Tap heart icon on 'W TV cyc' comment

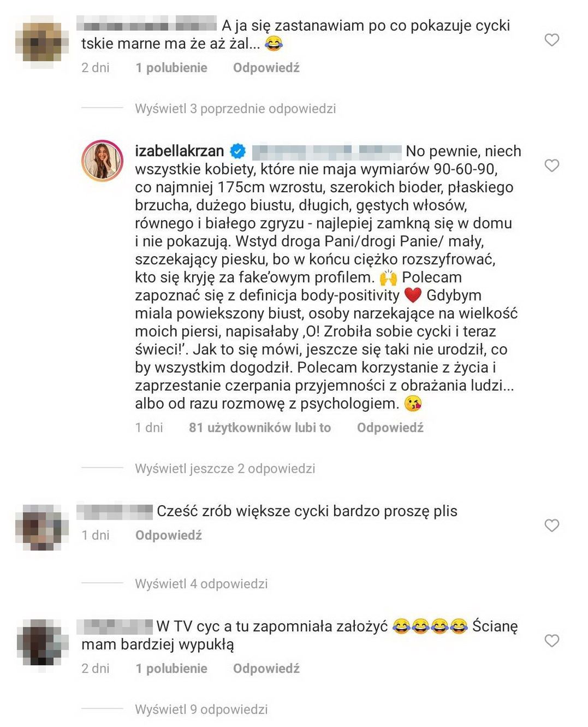[x=552, y=640]
